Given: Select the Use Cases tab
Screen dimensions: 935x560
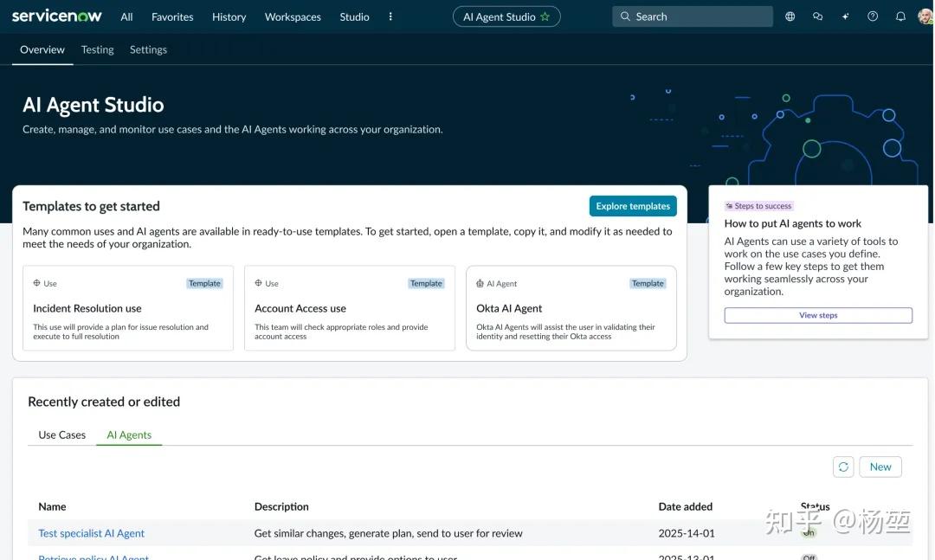Looking at the screenshot, I should (62, 434).
